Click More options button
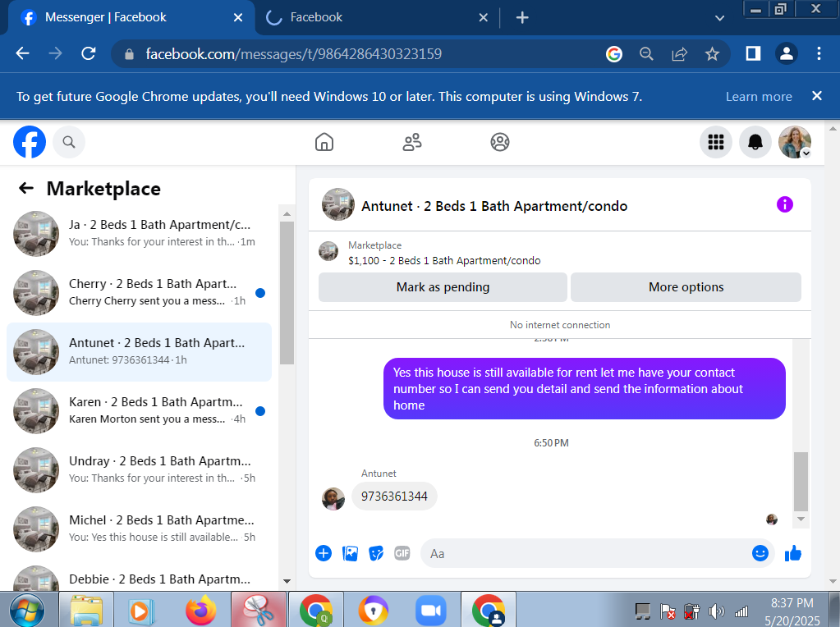The image size is (840, 627). click(x=686, y=287)
